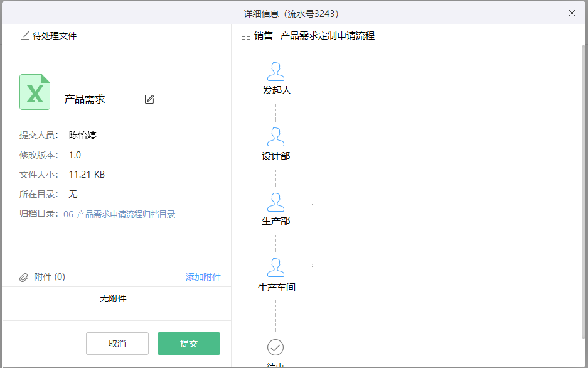Image resolution: width=588 pixels, height=368 pixels.
Task: Open archive directory 06_产品需求申请流程归档目录 link
Action: [x=119, y=214]
